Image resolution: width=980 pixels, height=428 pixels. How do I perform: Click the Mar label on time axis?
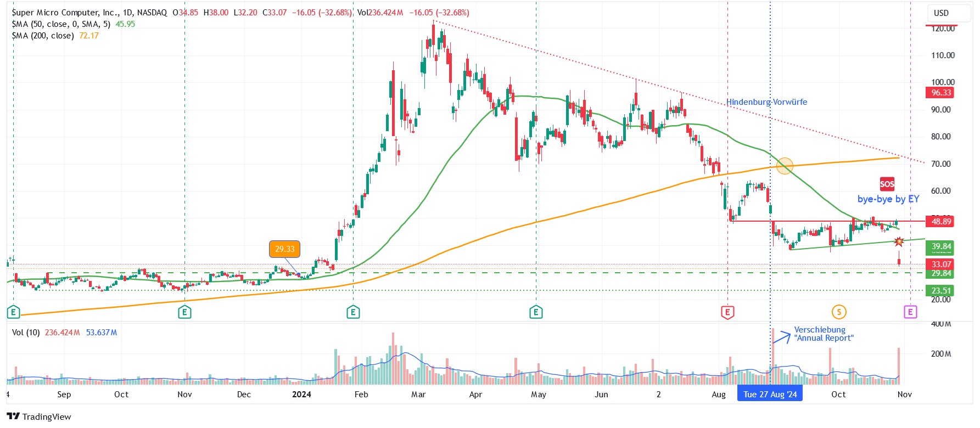click(418, 395)
